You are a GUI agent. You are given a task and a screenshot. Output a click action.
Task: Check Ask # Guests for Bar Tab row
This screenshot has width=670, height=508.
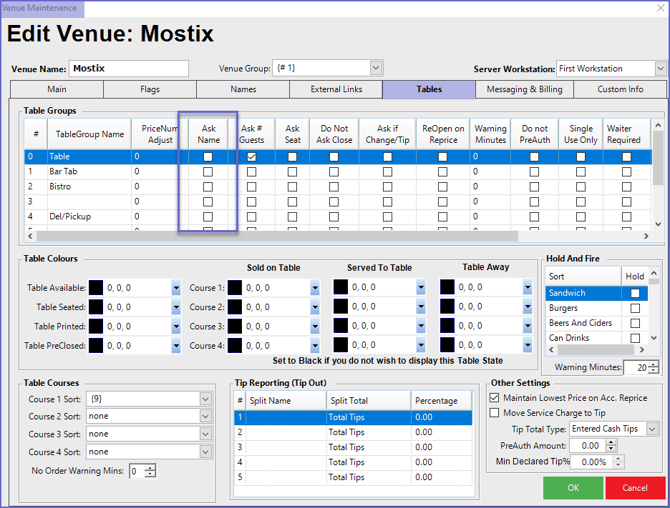click(x=251, y=172)
